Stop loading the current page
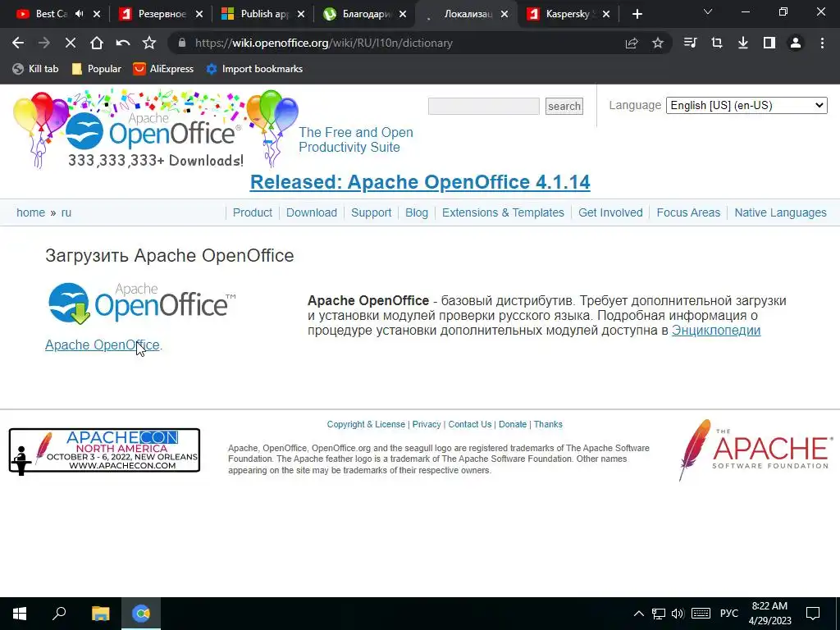This screenshot has height=630, width=840. coord(71,43)
